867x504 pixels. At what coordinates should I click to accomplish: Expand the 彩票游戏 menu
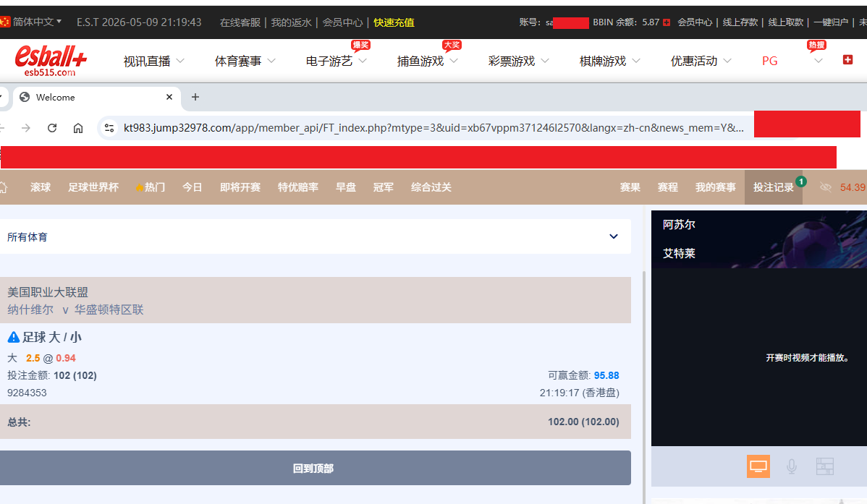click(519, 61)
